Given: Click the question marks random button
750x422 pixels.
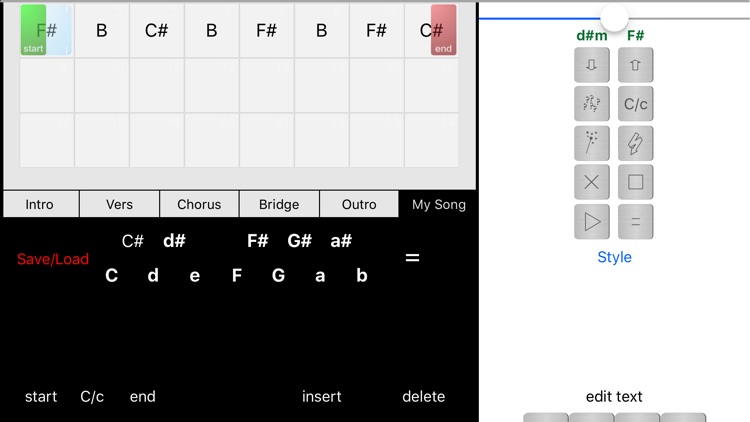Looking at the screenshot, I should click(x=592, y=104).
